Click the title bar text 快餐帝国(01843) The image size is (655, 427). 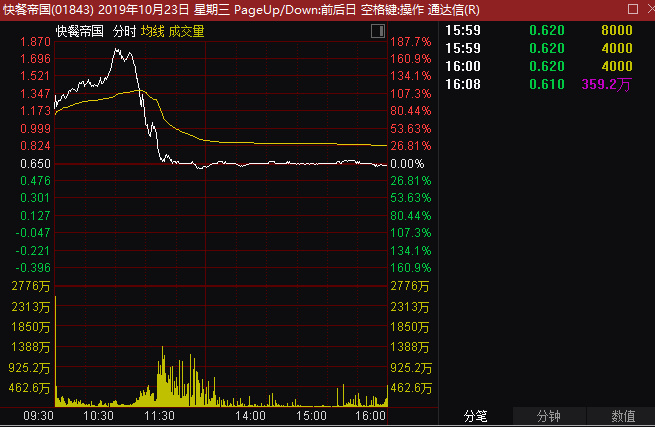tap(48, 10)
